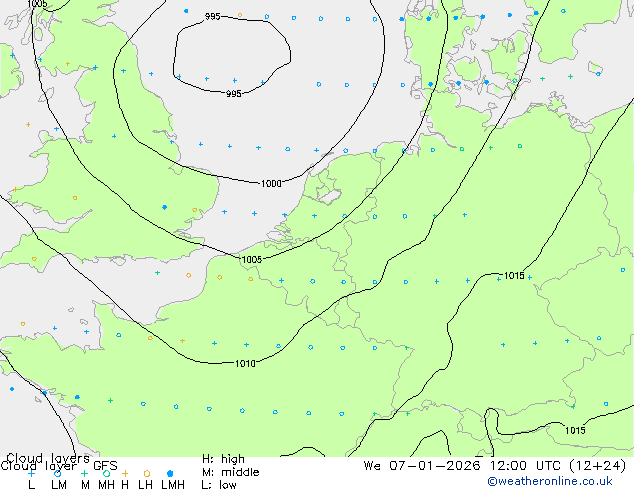Click the 995 label under the closed isobar
The width and height of the screenshot is (634, 490).
(x=234, y=94)
